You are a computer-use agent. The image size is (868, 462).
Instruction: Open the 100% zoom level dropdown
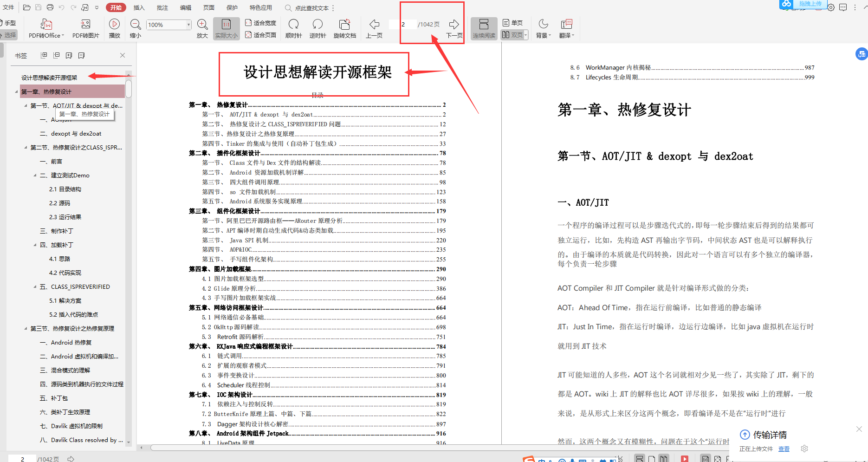[188, 25]
